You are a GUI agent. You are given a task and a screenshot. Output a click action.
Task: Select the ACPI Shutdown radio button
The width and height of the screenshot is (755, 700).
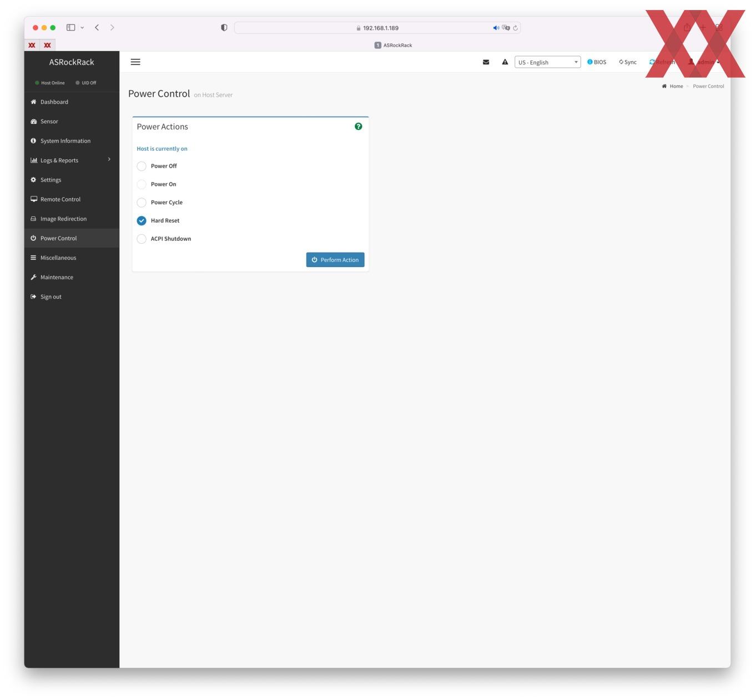pos(142,239)
